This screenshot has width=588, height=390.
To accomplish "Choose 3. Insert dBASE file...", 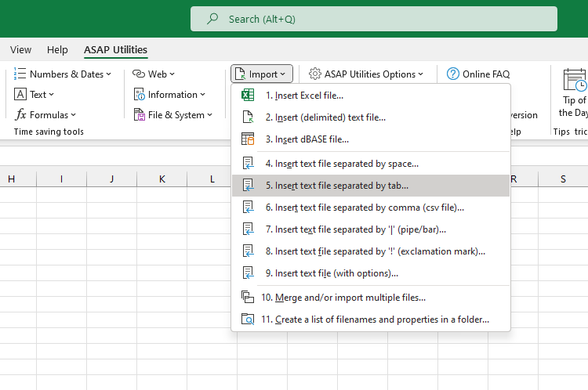I will point(371,139).
